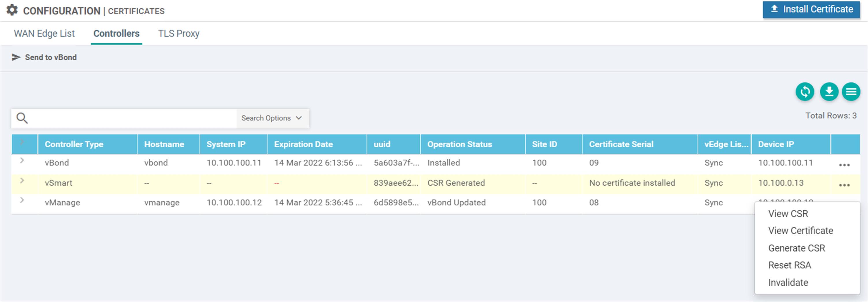Expand the vSmart controller row

22,181
